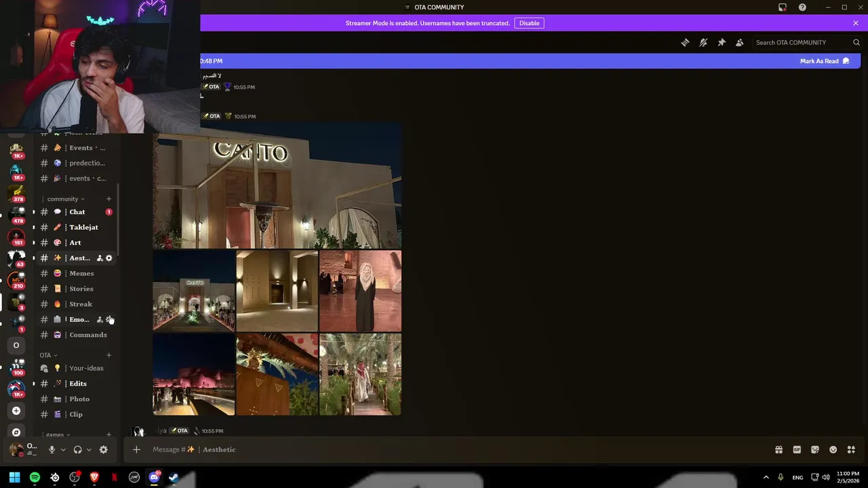Viewport: 868px width, 488px height.
Task: Open Spotify from the taskbar
Action: (35, 477)
